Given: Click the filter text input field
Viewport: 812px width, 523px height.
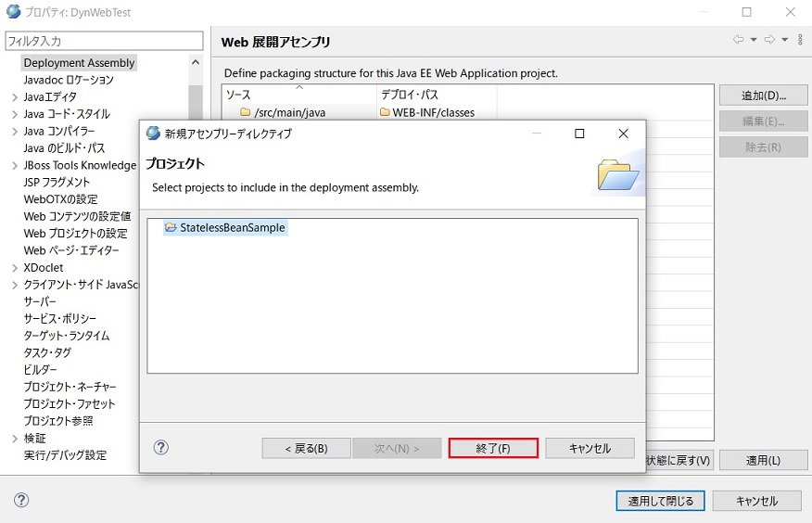Looking at the screenshot, I should 103,41.
